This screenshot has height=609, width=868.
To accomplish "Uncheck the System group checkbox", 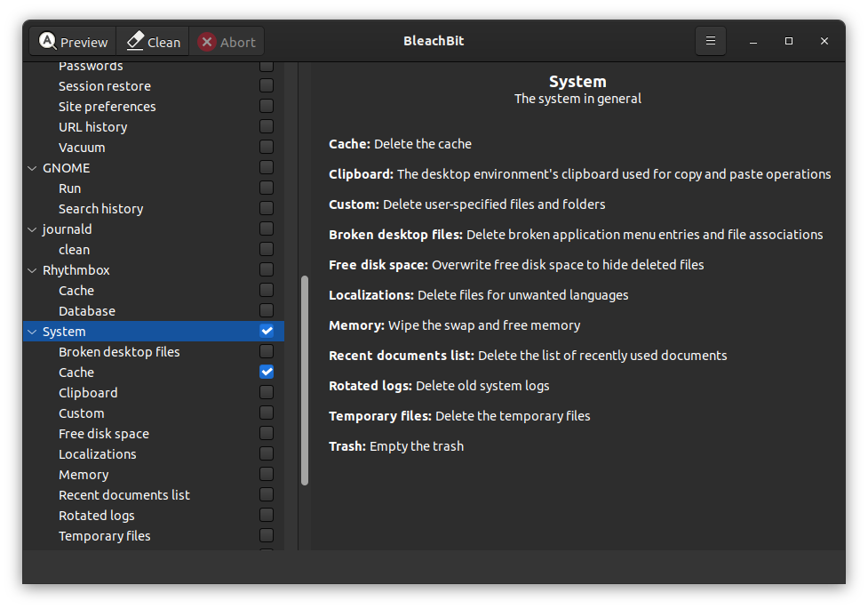I will click(267, 331).
